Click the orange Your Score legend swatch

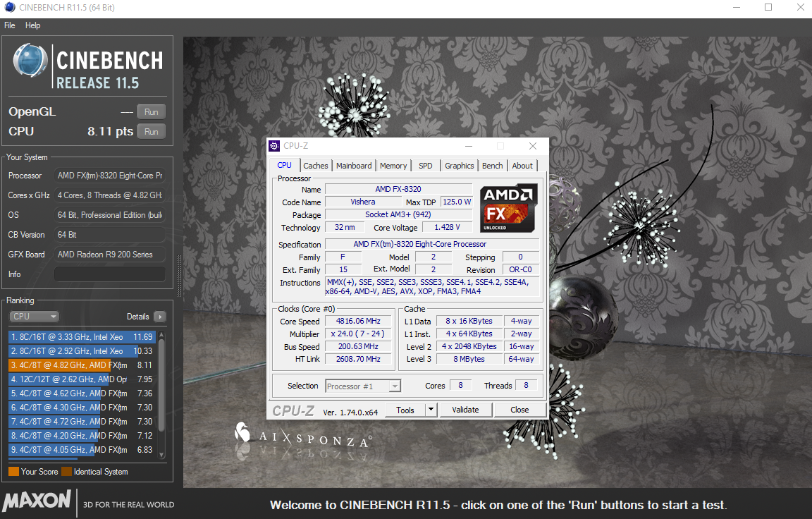(x=13, y=471)
